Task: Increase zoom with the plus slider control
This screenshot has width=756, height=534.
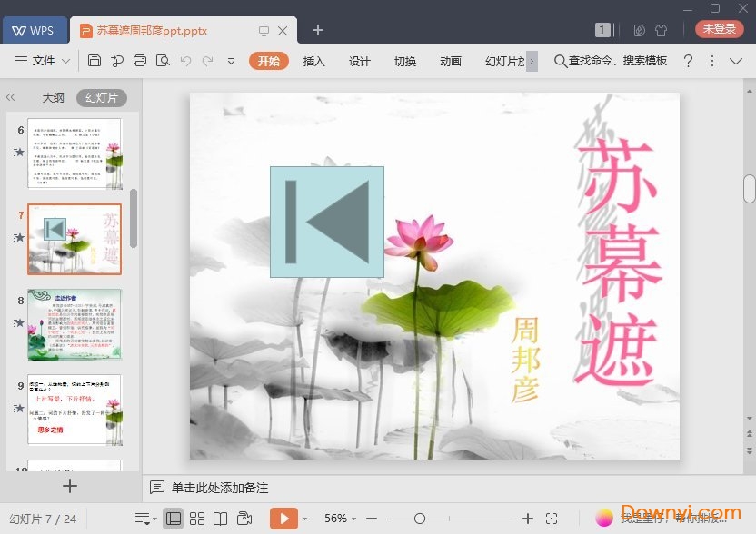Action: pyautogui.click(x=526, y=518)
